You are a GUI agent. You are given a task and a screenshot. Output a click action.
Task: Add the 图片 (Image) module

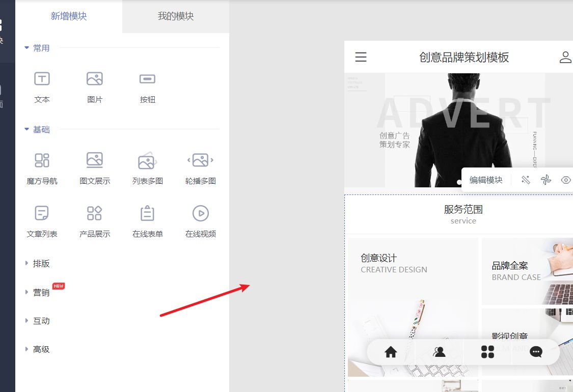click(95, 86)
